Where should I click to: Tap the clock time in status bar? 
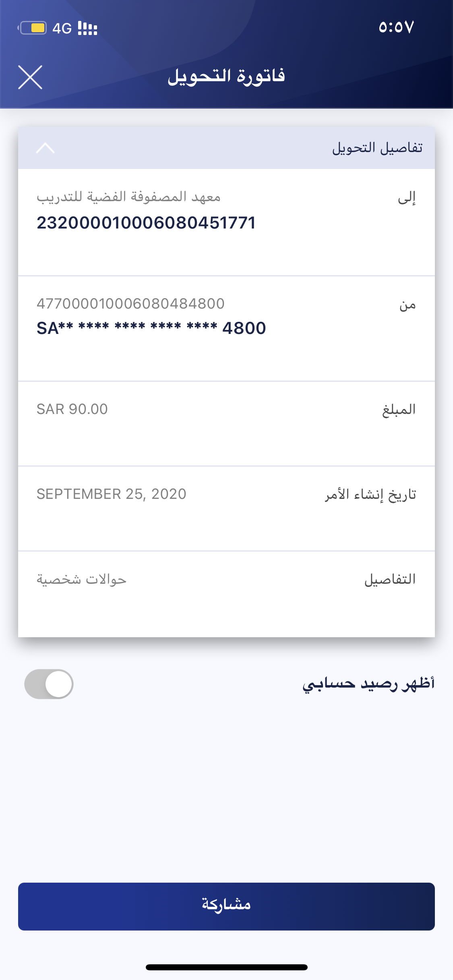pyautogui.click(x=396, y=27)
